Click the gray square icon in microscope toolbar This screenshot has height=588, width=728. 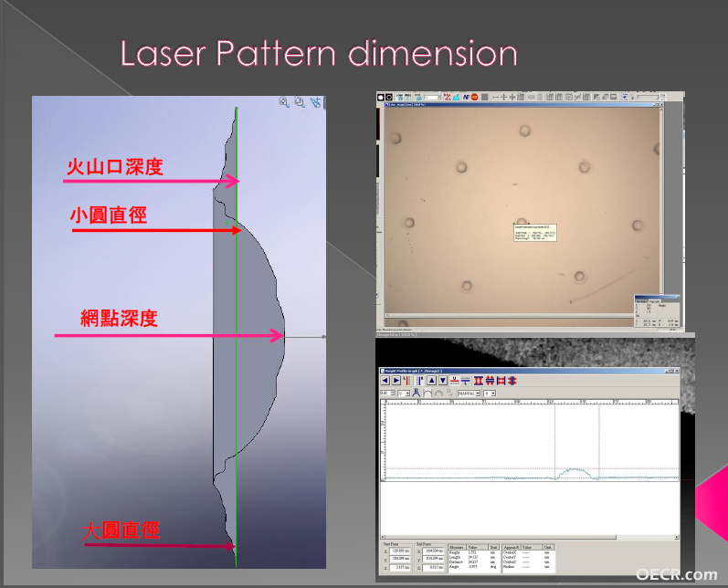point(485,97)
